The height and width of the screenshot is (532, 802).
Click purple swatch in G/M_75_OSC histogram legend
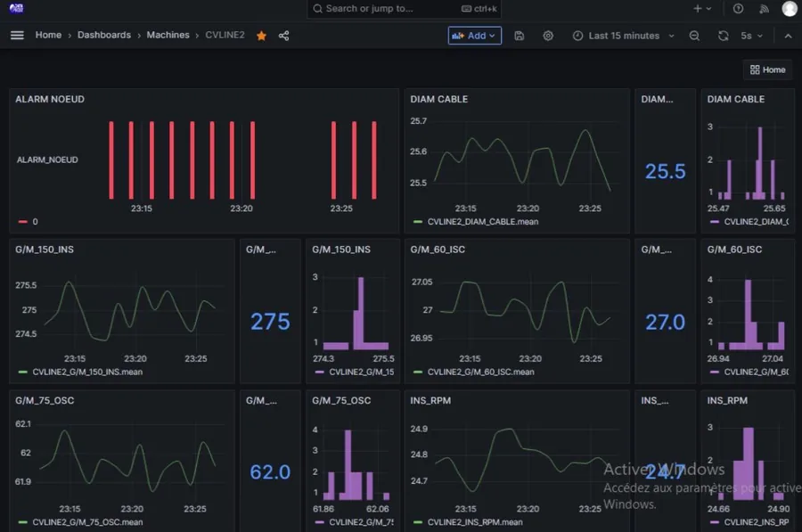[x=320, y=522]
